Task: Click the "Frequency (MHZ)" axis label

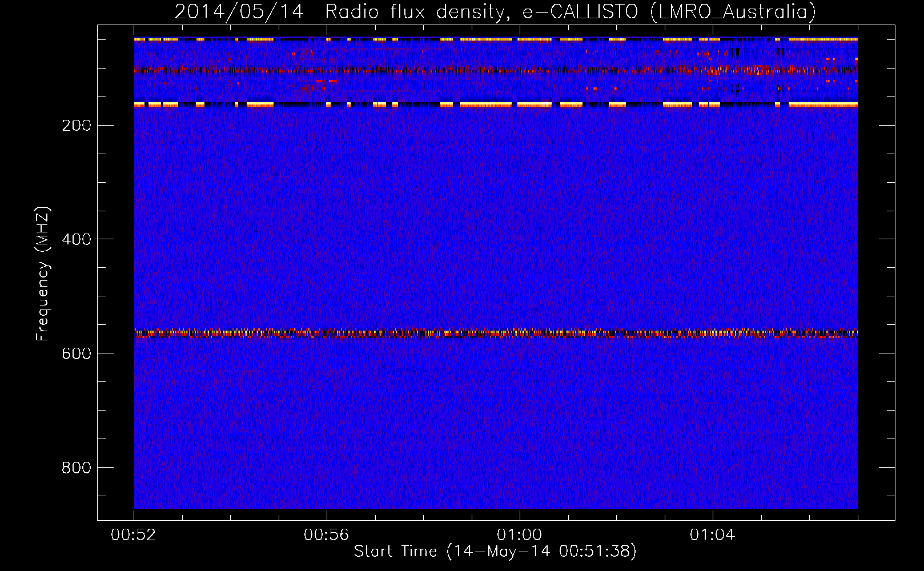Action: 43,274
